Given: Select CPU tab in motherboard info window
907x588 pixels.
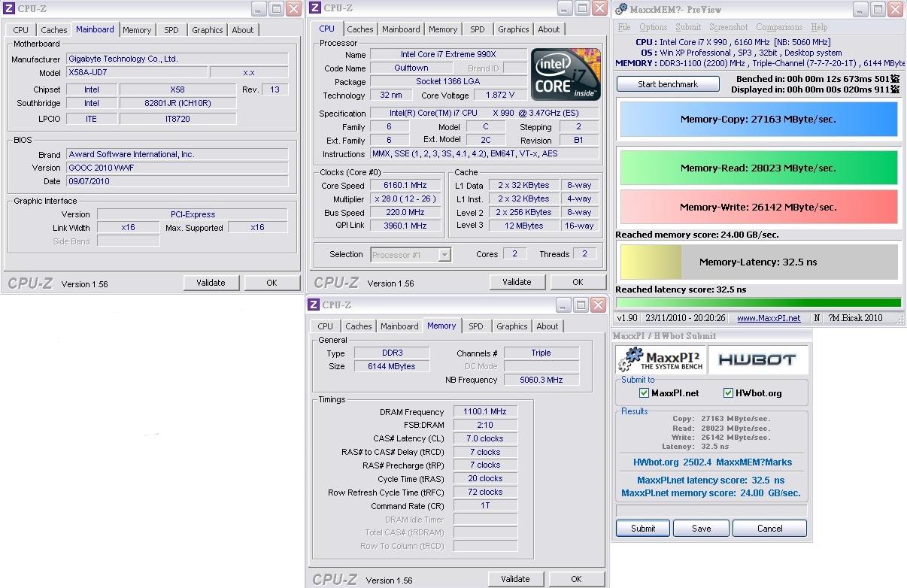Looking at the screenshot, I should [21, 30].
